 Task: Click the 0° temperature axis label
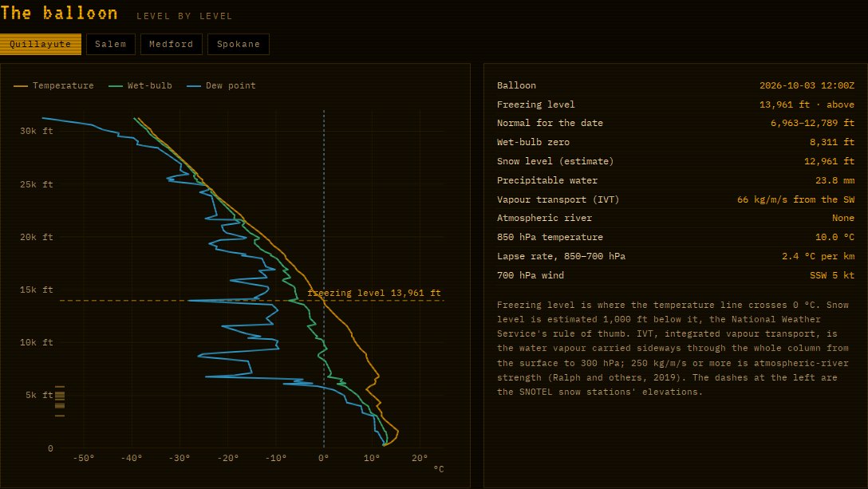click(324, 458)
